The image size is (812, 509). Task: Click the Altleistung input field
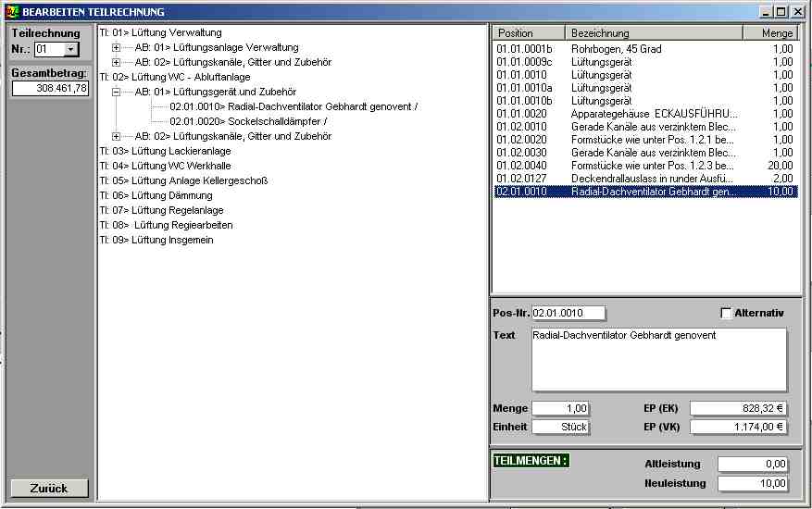[753, 464]
